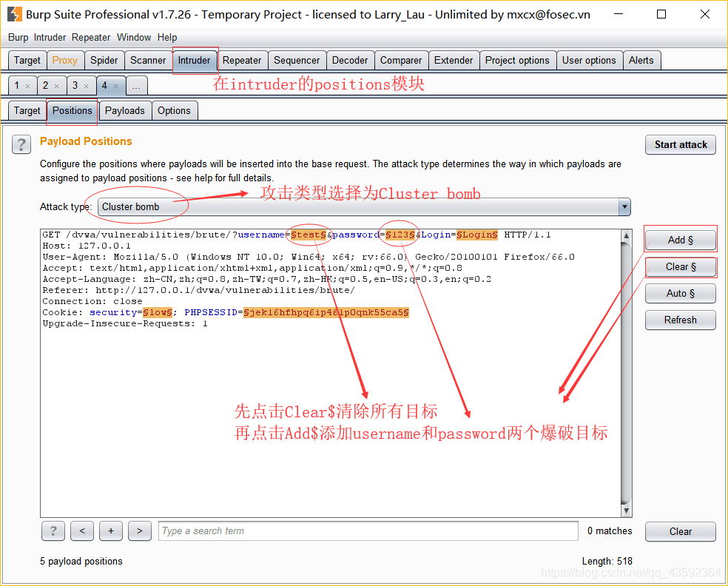
Task: Open new Intruder tab with ellipsis
Action: coord(136,86)
